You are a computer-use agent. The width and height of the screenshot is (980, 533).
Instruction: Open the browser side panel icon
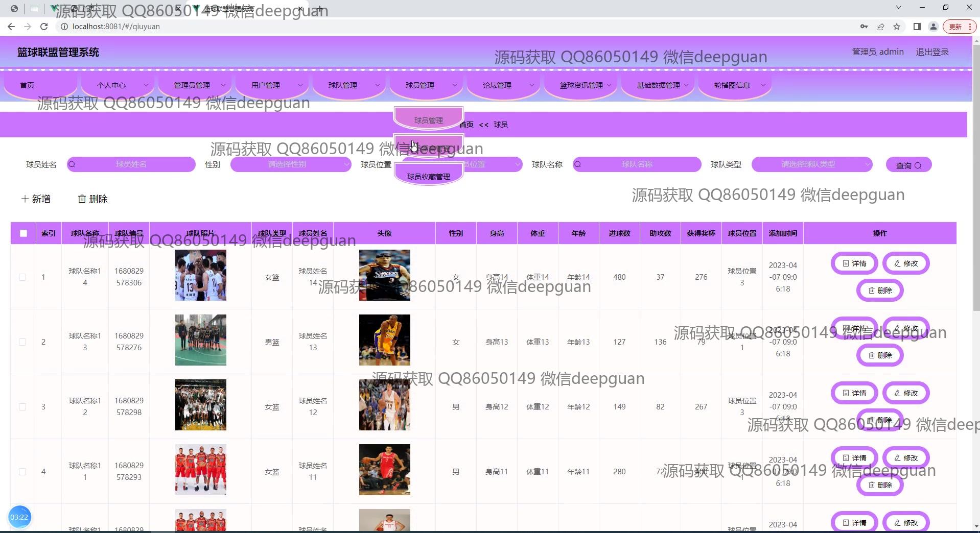pyautogui.click(x=917, y=27)
